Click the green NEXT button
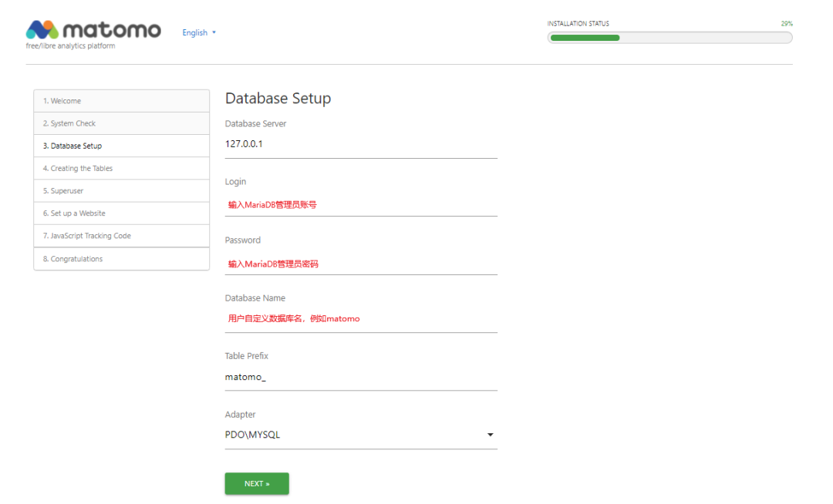The image size is (833, 504). click(257, 483)
